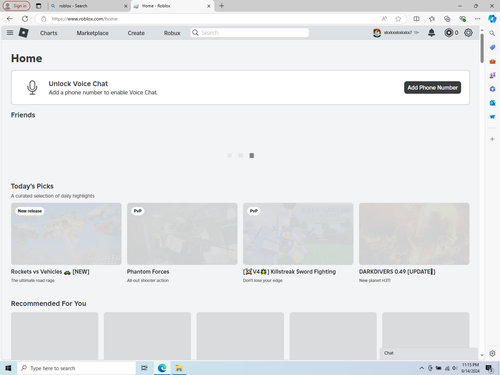Open the username profile link
This screenshot has width=500, height=375.
[398, 33]
